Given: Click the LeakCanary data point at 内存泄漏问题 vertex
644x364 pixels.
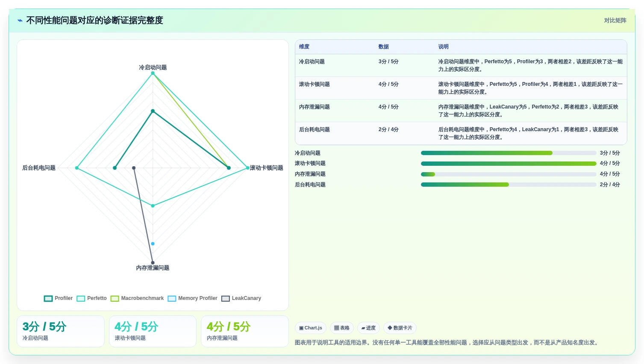Looking at the screenshot, I should pos(153,263).
